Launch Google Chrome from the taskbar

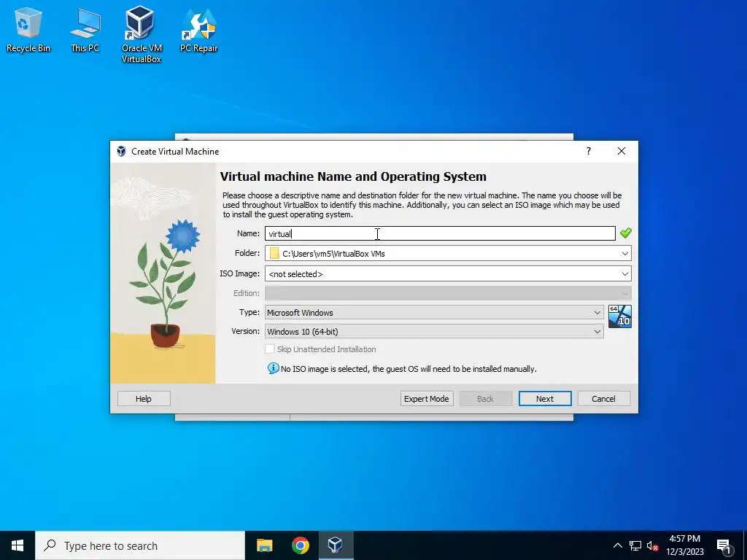[x=300, y=545]
